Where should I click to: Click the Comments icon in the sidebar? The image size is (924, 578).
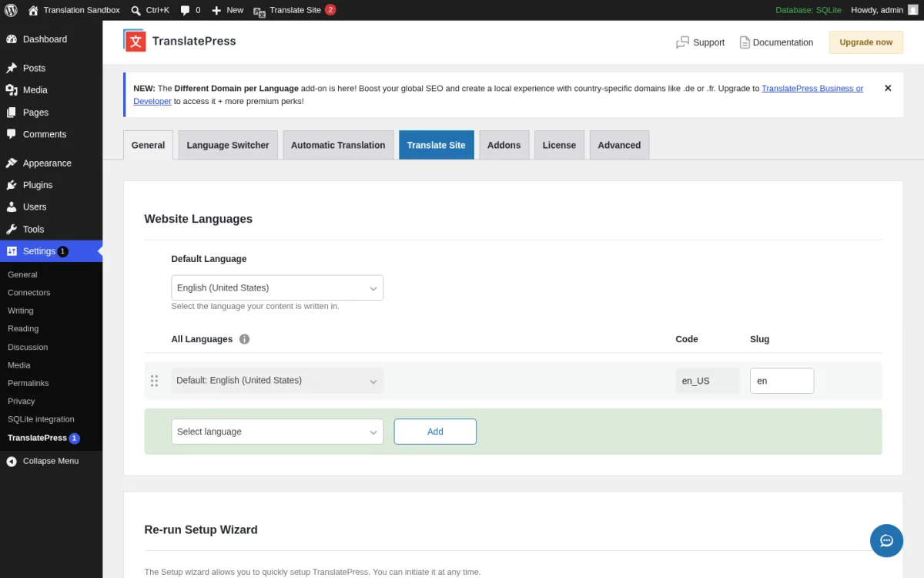pos(12,134)
